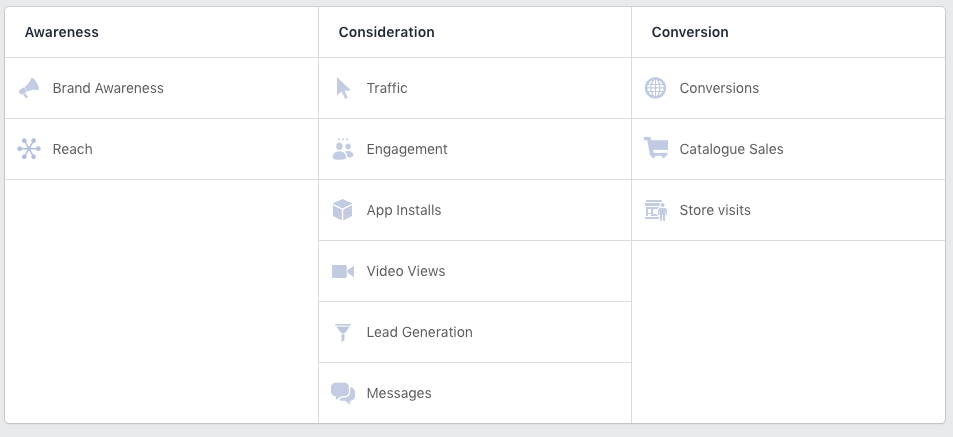Choose the Store visits objective text
Image resolution: width=953 pixels, height=437 pixels.
click(x=715, y=210)
